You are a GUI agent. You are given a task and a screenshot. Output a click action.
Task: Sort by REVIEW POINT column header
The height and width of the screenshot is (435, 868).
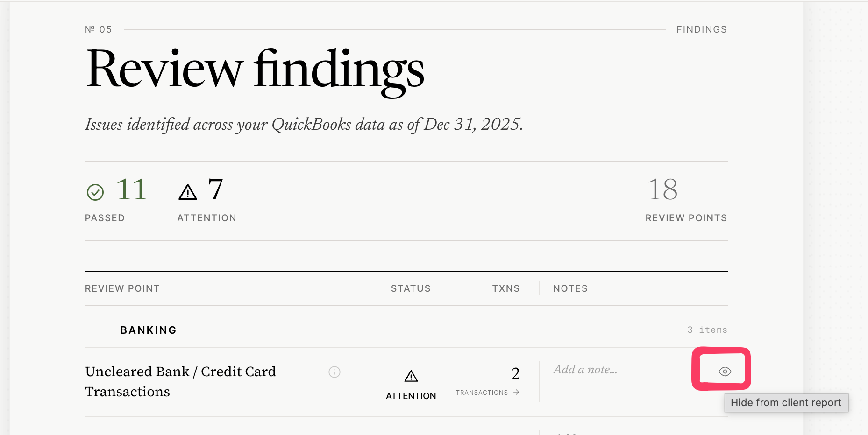122,288
